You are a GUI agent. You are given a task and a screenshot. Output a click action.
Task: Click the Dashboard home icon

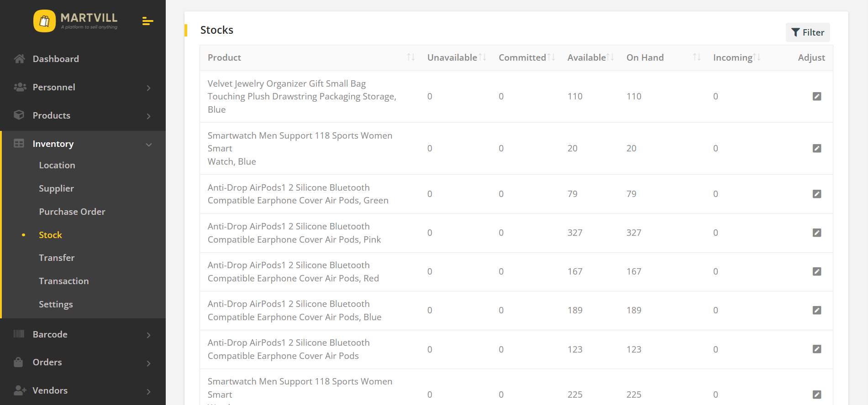point(19,59)
